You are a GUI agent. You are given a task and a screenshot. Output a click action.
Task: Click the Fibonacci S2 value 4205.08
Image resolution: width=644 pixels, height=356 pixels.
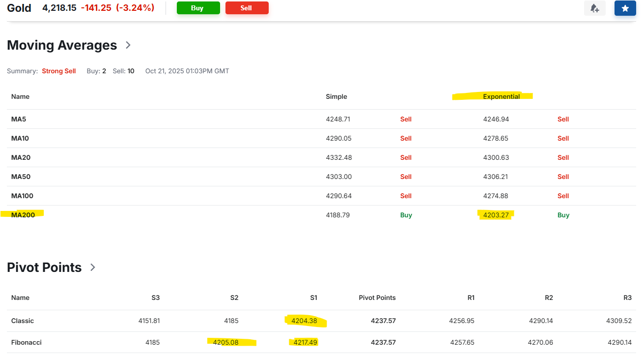225,342
